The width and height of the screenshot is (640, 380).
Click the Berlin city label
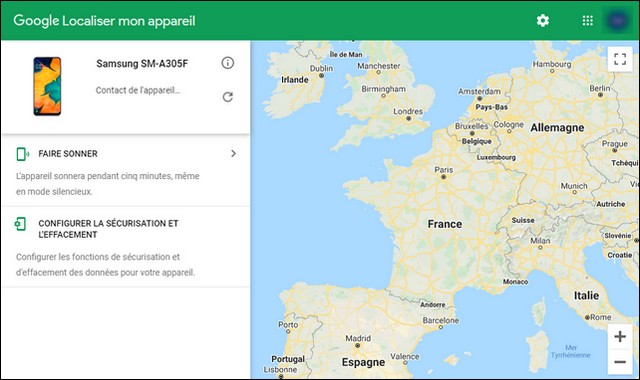point(600,88)
